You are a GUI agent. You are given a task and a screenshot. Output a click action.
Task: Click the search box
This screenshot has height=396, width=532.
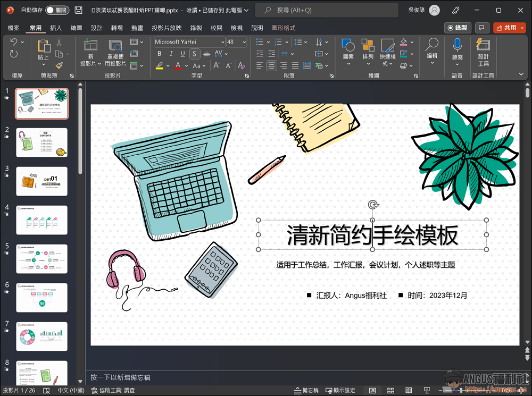(327, 10)
